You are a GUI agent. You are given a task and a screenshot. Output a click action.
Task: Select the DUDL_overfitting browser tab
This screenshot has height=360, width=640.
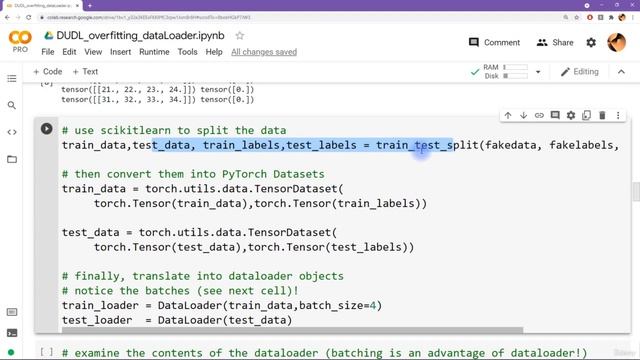(41, 6)
